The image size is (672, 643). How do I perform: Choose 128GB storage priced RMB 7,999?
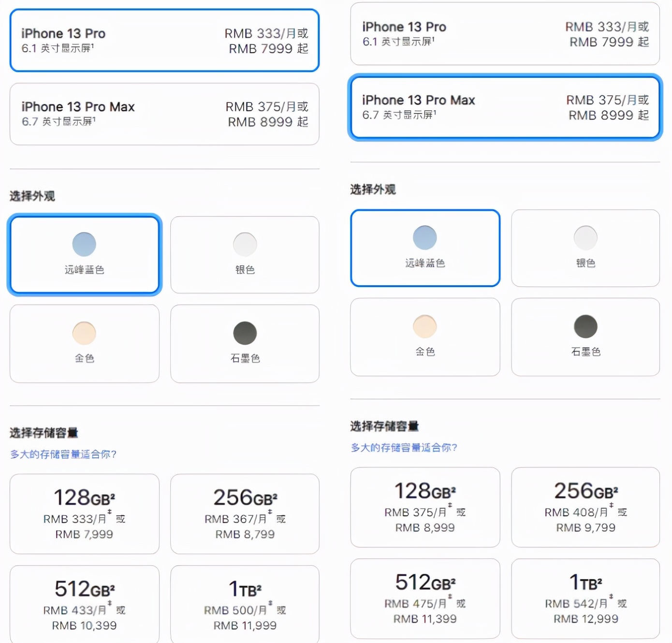click(x=85, y=514)
